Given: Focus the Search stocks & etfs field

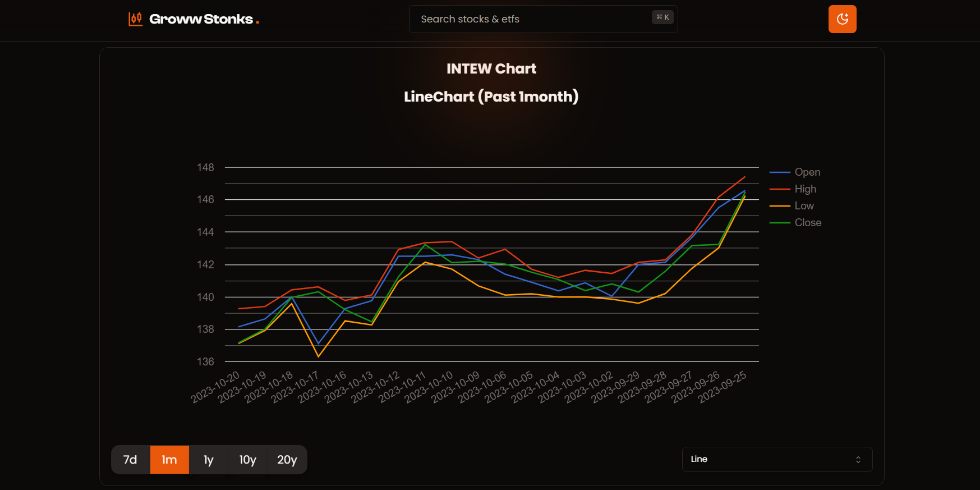Looking at the screenshot, I should coord(543,19).
